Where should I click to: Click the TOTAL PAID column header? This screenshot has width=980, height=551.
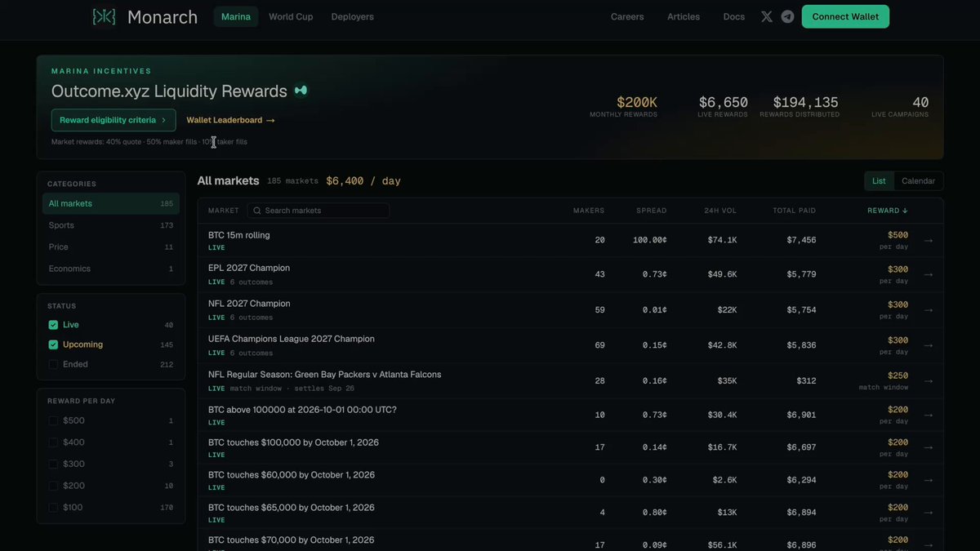click(795, 211)
